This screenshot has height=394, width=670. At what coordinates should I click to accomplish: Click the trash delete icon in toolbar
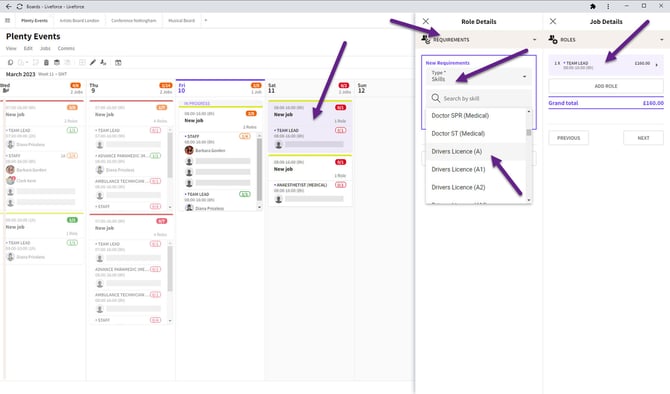point(46,62)
